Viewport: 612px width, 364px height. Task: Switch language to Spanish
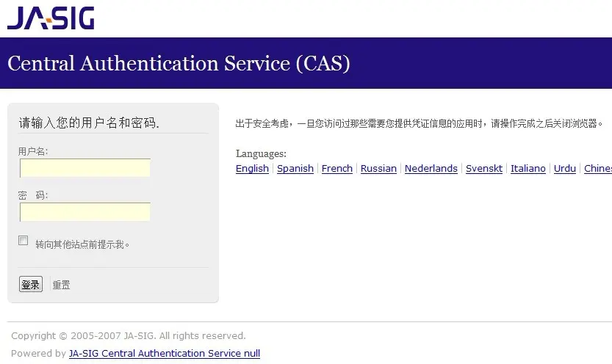pos(295,168)
